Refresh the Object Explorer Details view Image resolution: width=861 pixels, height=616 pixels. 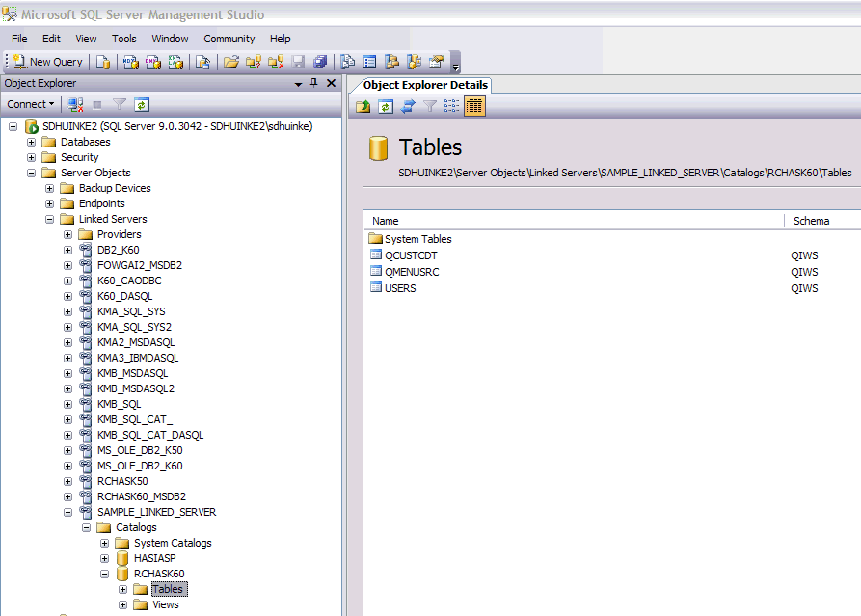click(386, 106)
